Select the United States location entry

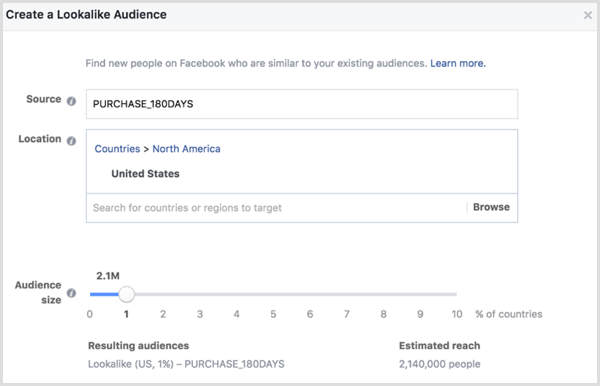click(145, 174)
